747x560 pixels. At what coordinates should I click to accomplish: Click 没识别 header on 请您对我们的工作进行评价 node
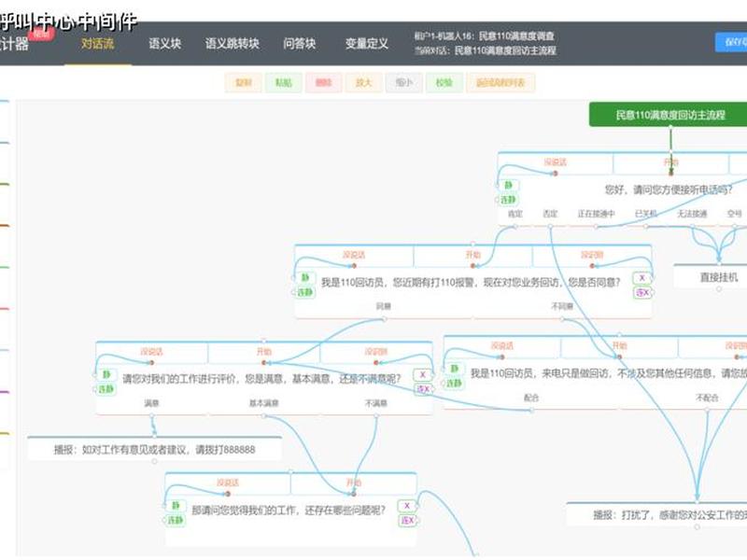376,352
